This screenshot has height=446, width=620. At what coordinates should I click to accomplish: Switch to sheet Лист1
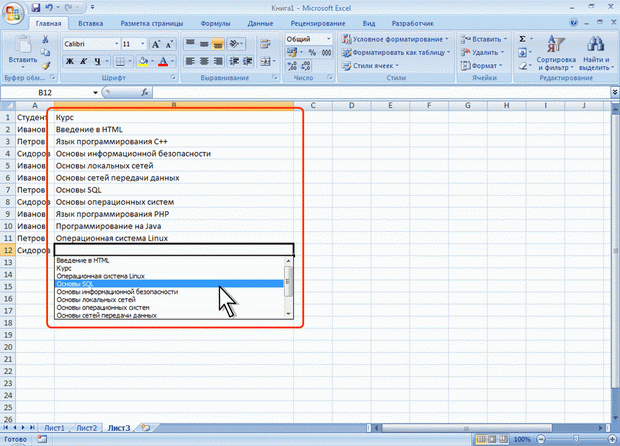pos(54,428)
